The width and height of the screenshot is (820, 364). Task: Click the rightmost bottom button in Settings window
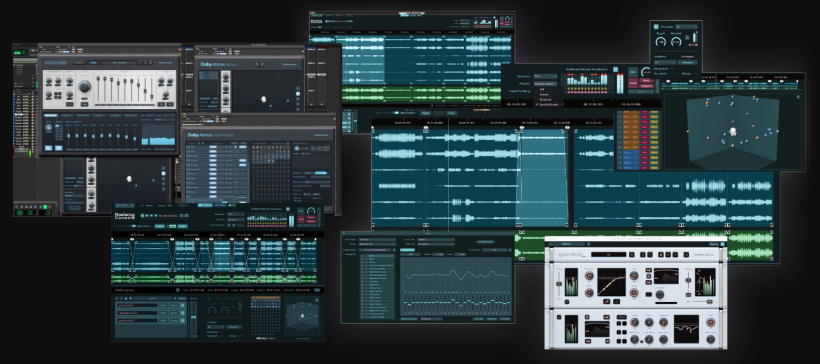pos(505,319)
